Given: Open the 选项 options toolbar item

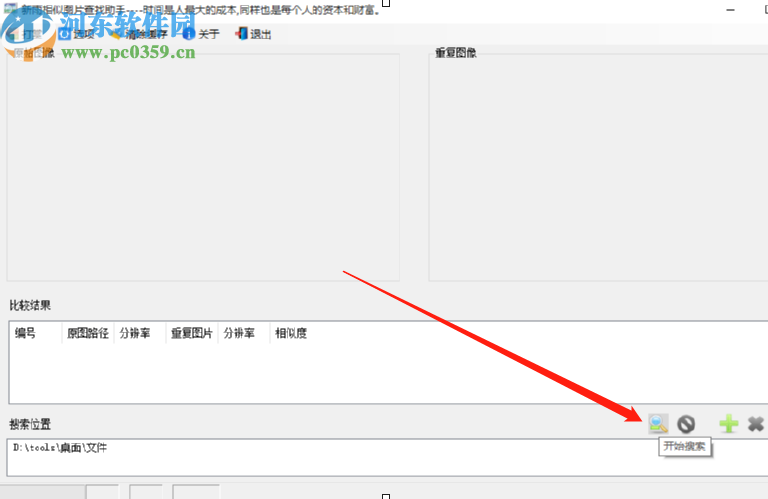Looking at the screenshot, I should coord(77,34).
